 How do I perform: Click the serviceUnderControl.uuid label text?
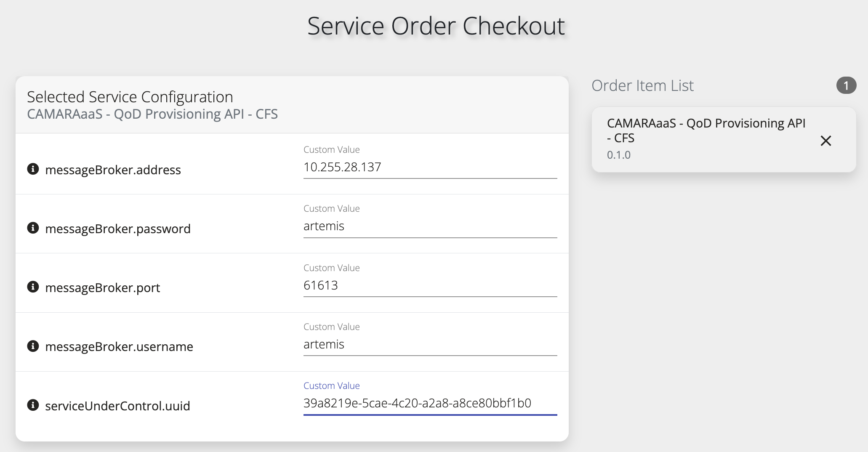[x=117, y=406]
